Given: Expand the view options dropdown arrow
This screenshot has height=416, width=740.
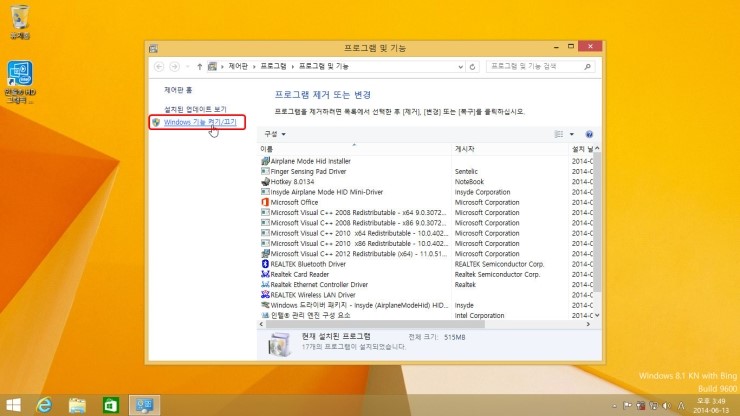Looking at the screenshot, I should [x=572, y=135].
